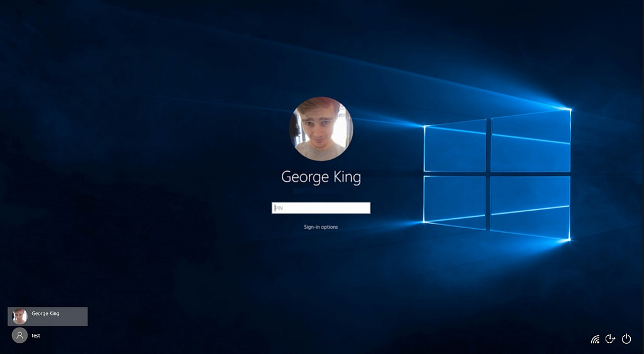
Task: Click the lower-right pane of Windows logo
Action: 530,207
